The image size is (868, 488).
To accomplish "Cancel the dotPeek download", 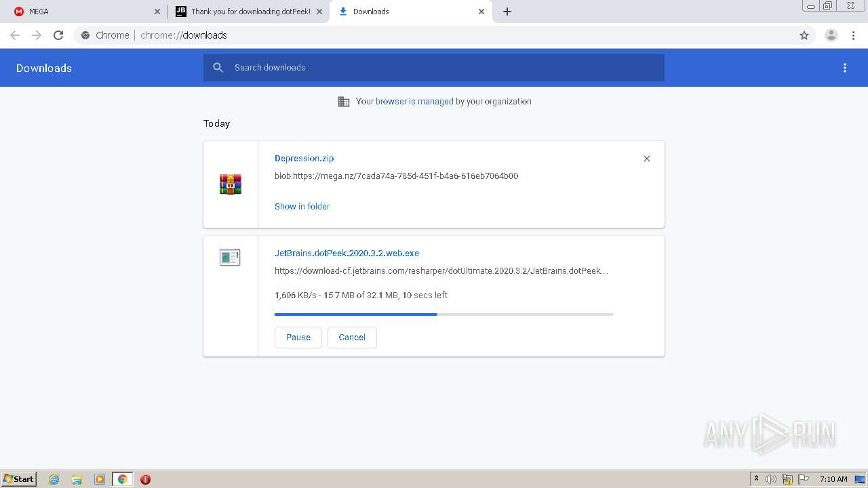I will (352, 338).
